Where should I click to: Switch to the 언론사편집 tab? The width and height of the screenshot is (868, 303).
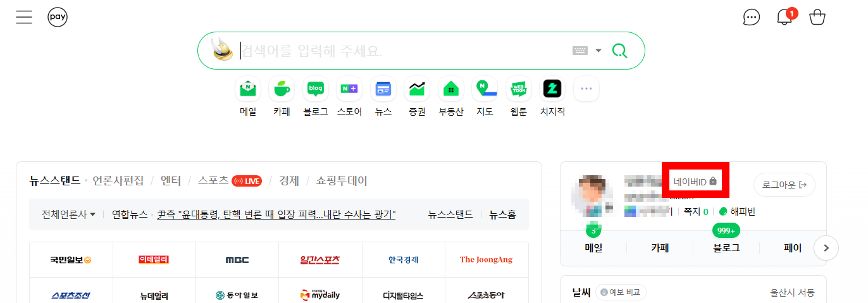[x=118, y=181]
